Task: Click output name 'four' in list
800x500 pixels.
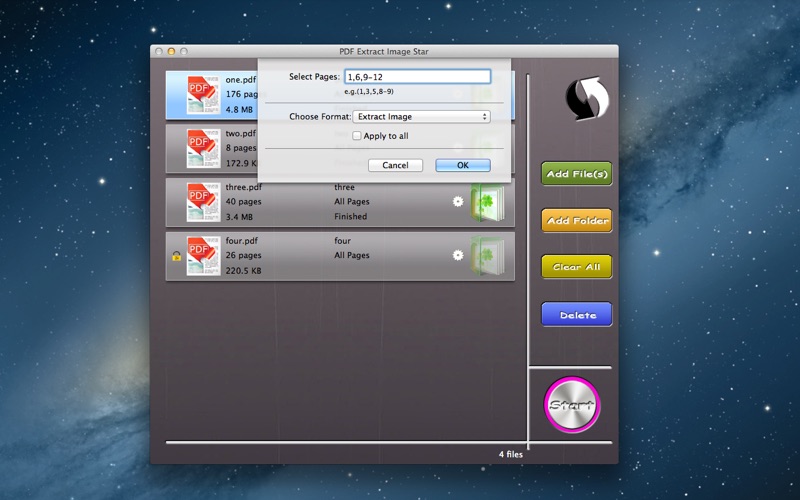Action: (x=342, y=240)
